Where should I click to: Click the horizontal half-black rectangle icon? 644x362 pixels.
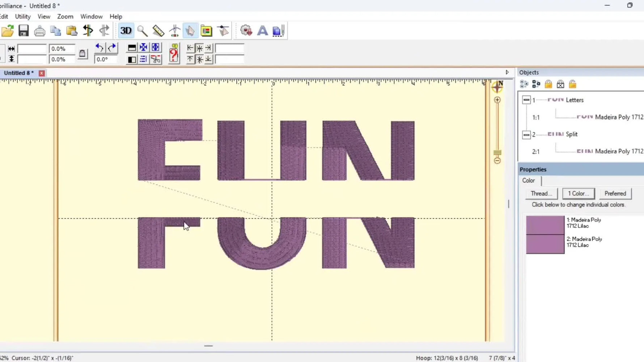[132, 48]
